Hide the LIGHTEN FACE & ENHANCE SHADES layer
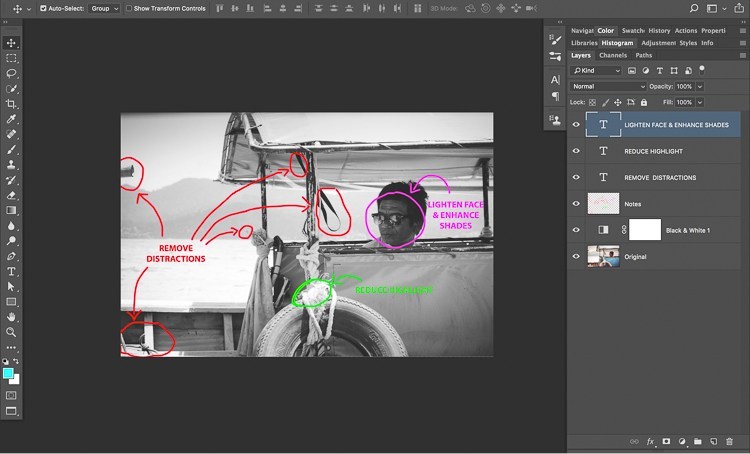Screen dimensions: 750x454 [576, 125]
